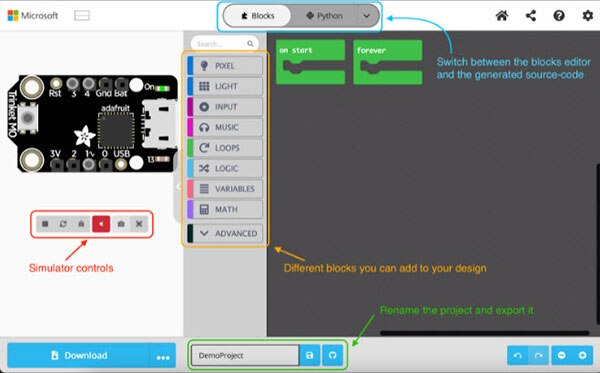Save the project with disk icon
Image resolution: width=600 pixels, height=373 pixels.
pyautogui.click(x=310, y=355)
